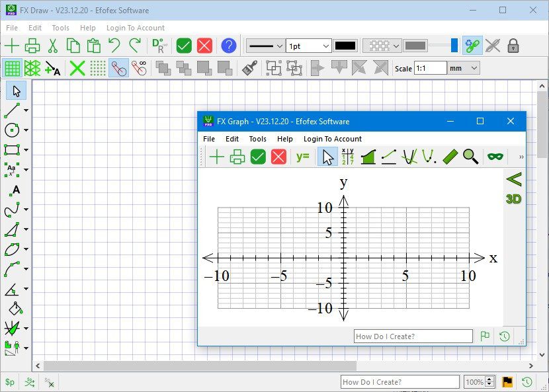Switch to 3D mode in FX Graph
The width and height of the screenshot is (549, 392).
[514, 198]
